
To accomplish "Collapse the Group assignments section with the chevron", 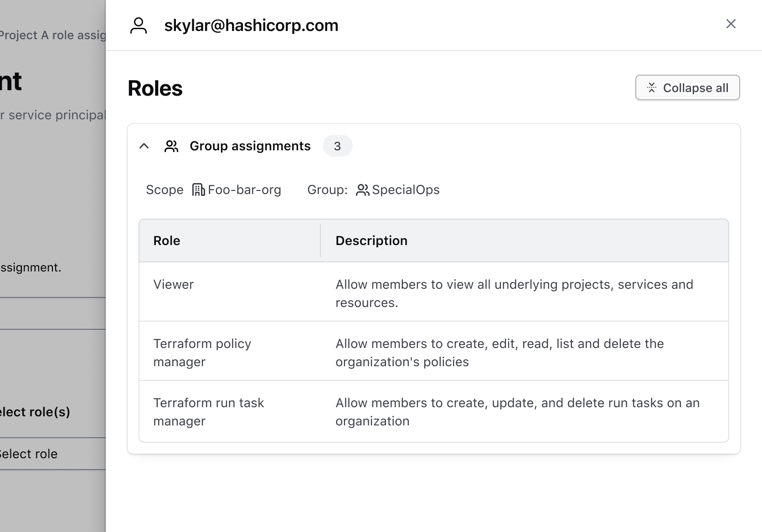I will point(144,146).
